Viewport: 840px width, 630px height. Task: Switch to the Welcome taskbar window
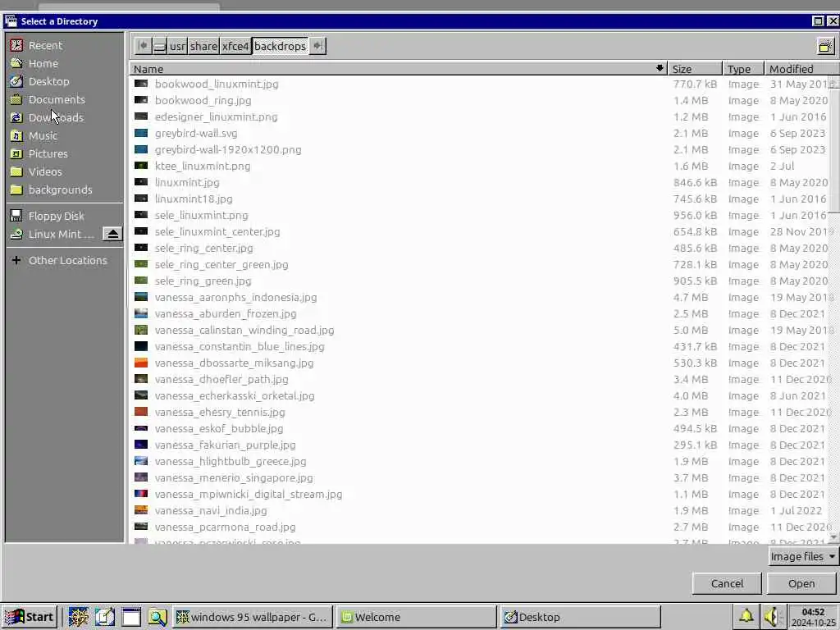(416, 617)
